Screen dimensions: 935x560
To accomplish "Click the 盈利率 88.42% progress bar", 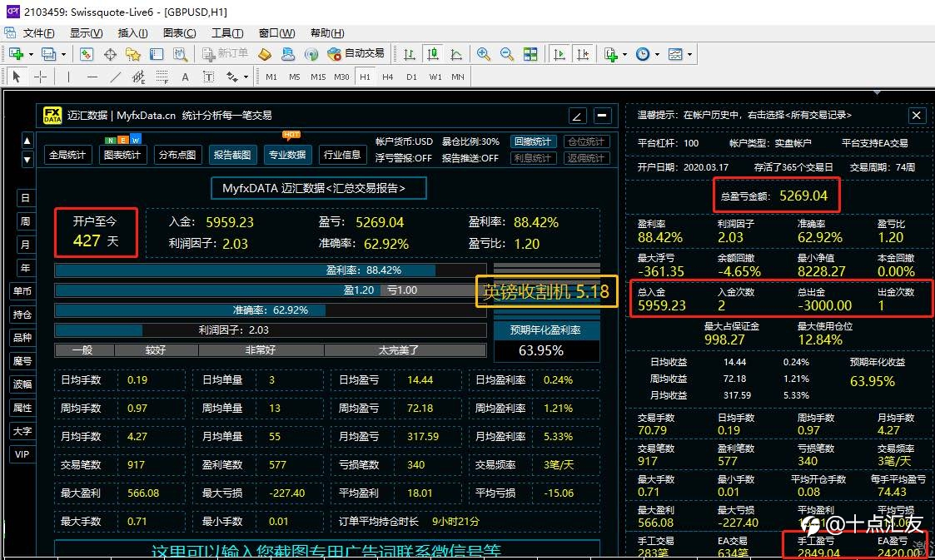I will click(271, 270).
